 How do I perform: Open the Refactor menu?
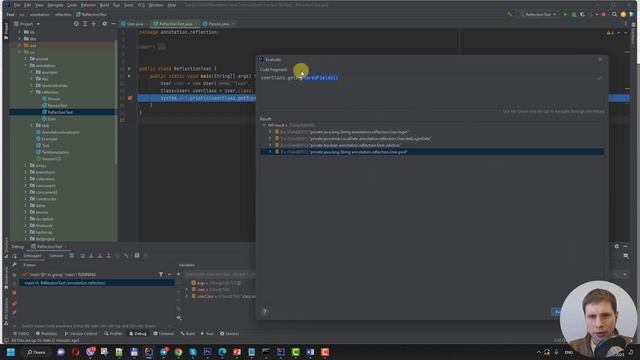click(x=88, y=5)
